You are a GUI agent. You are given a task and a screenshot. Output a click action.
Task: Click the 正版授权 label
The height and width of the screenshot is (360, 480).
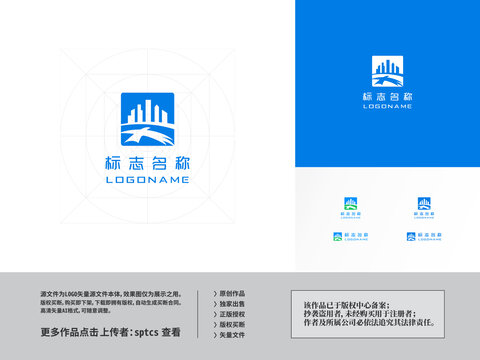[232, 314]
